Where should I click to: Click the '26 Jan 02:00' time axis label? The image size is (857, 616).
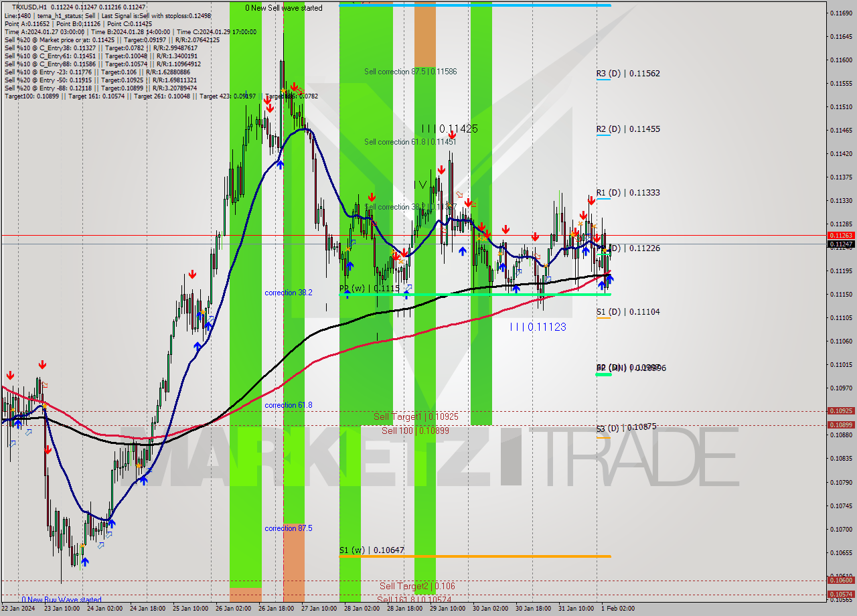point(233,609)
